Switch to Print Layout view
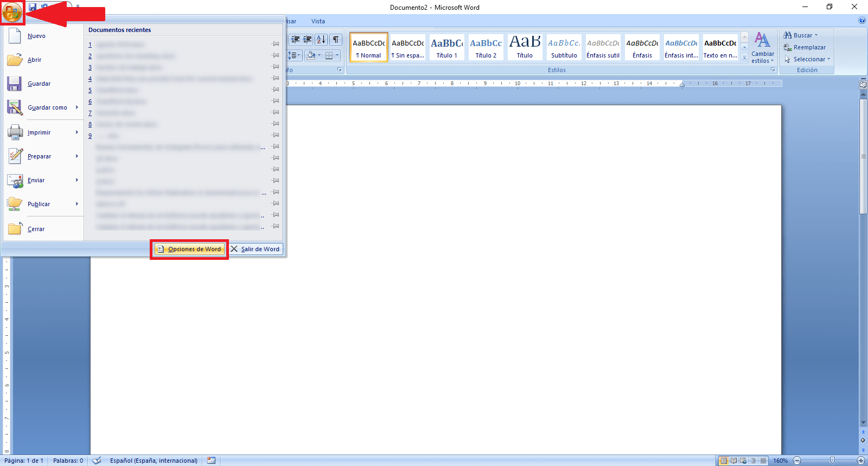The height and width of the screenshot is (466, 868). [724, 461]
